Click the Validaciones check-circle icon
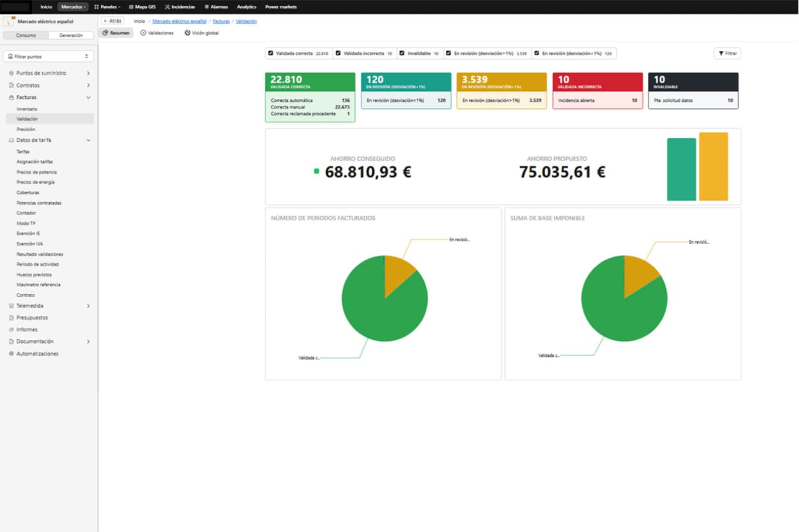This screenshot has height=532, width=799. click(143, 33)
